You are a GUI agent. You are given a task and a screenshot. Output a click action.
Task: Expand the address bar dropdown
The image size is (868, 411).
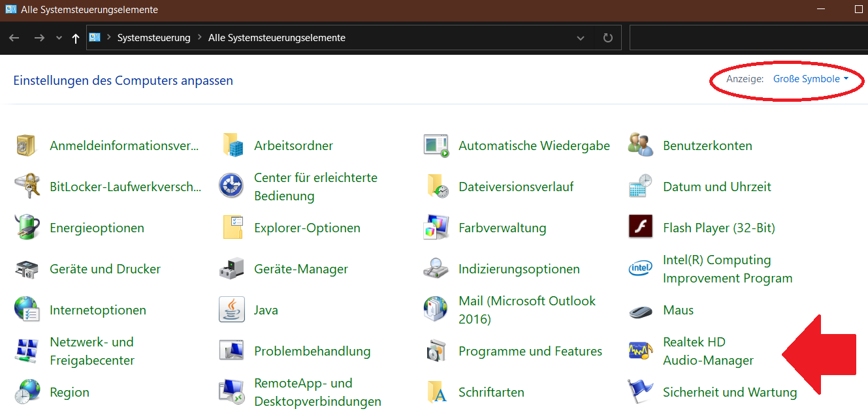(581, 37)
